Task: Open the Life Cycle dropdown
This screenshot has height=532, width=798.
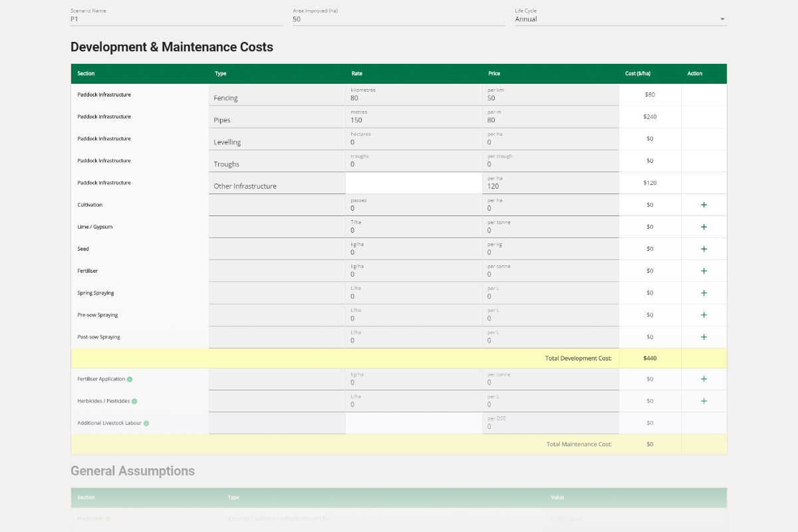Action: (722, 19)
